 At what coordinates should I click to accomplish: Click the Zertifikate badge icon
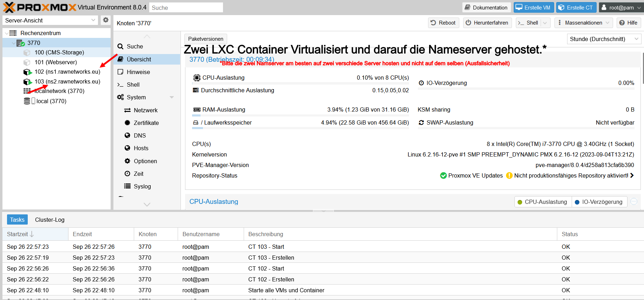127,122
